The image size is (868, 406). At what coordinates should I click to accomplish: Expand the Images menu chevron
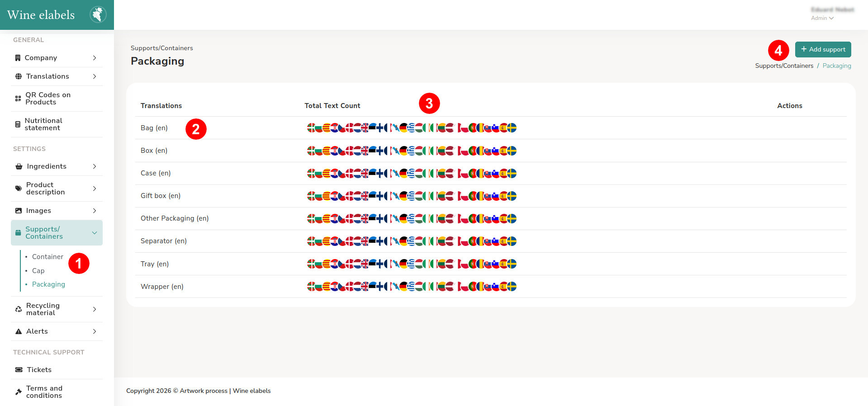(x=95, y=211)
